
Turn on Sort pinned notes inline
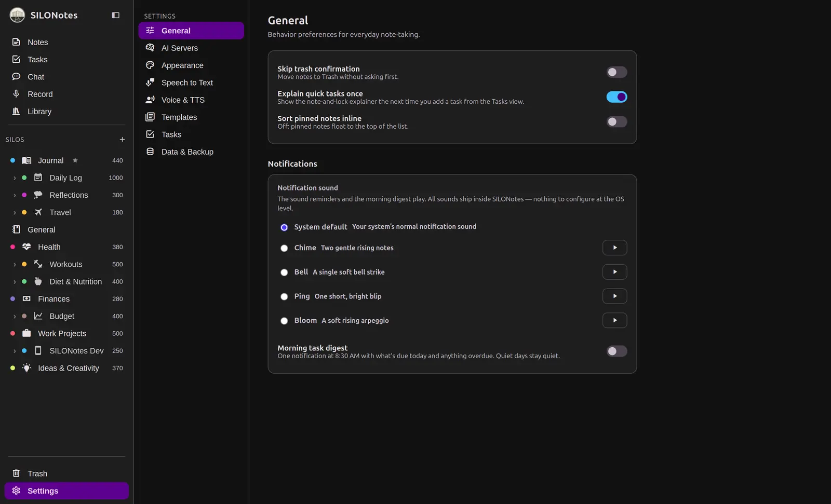[x=616, y=122]
